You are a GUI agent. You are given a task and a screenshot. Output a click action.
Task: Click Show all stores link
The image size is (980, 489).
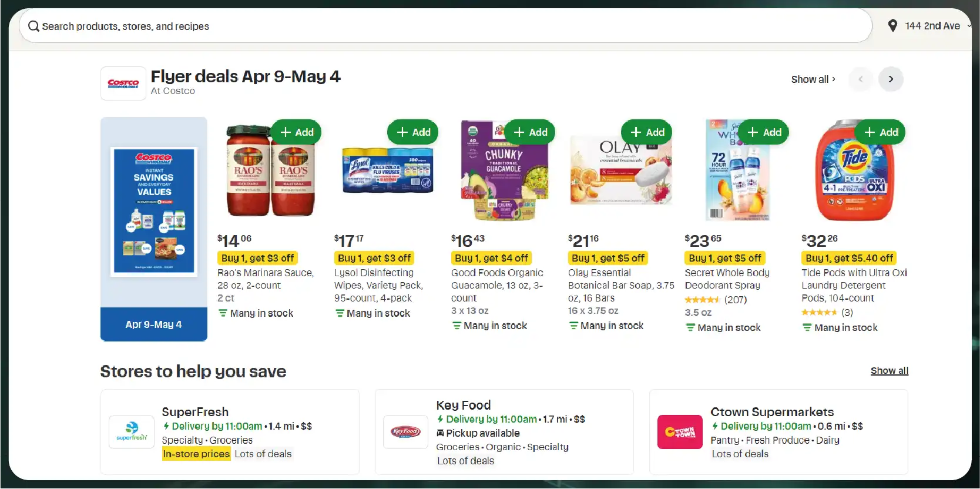pyautogui.click(x=889, y=371)
